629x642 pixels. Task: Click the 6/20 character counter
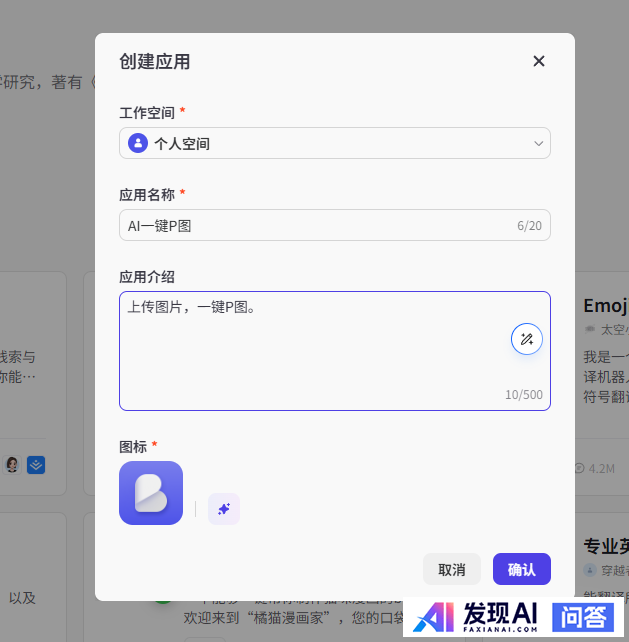pyautogui.click(x=529, y=226)
